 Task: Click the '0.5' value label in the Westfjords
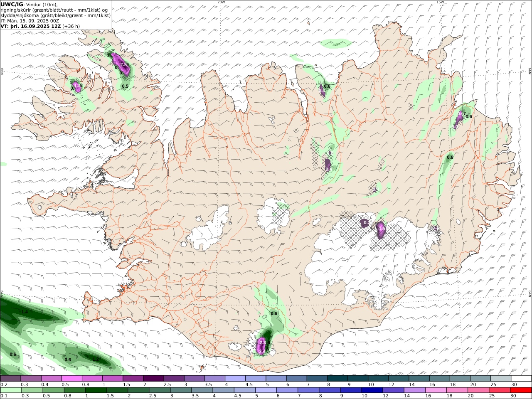[125, 86]
